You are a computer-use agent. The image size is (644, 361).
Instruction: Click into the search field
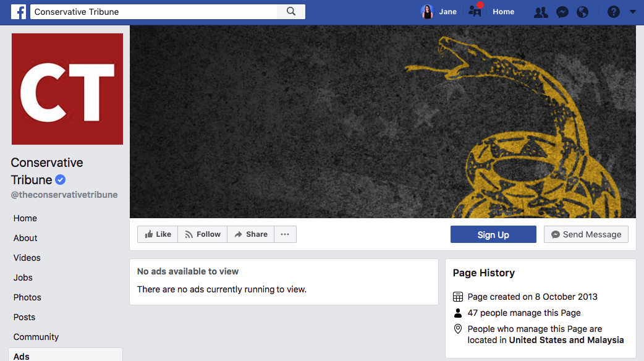[x=154, y=12]
